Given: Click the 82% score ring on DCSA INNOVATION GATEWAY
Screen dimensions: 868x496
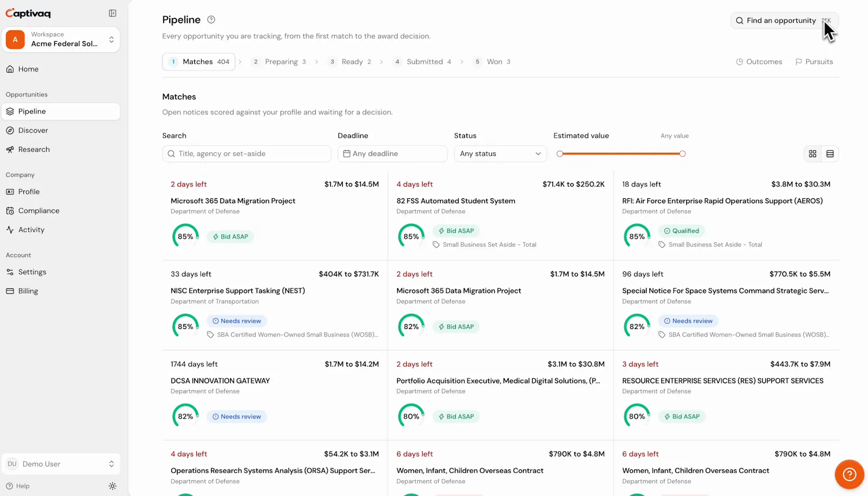Looking at the screenshot, I should pos(185,417).
